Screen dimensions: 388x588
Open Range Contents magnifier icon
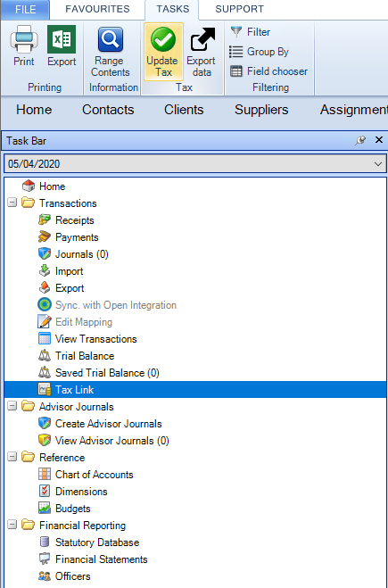pos(111,39)
